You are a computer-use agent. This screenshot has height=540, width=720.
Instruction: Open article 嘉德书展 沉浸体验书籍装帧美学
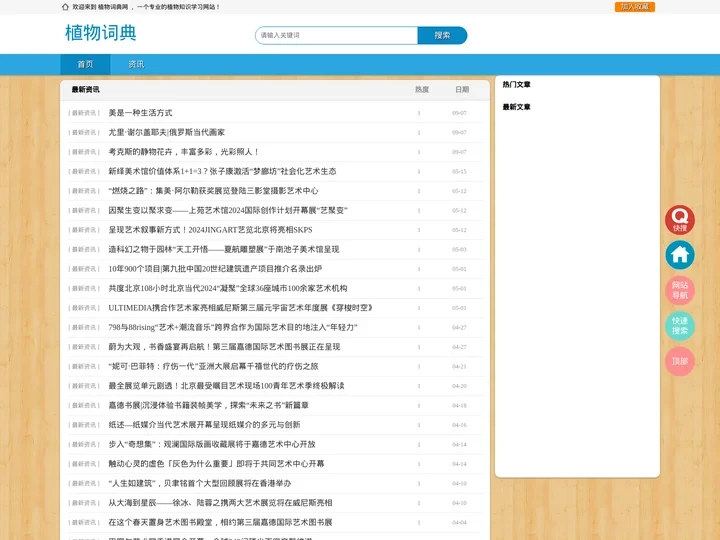tap(208, 405)
